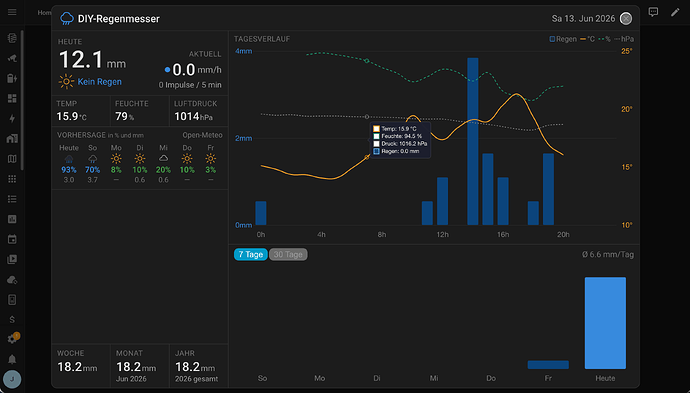
Task: Click the phone device sidebar icon
Action: (x=12, y=300)
